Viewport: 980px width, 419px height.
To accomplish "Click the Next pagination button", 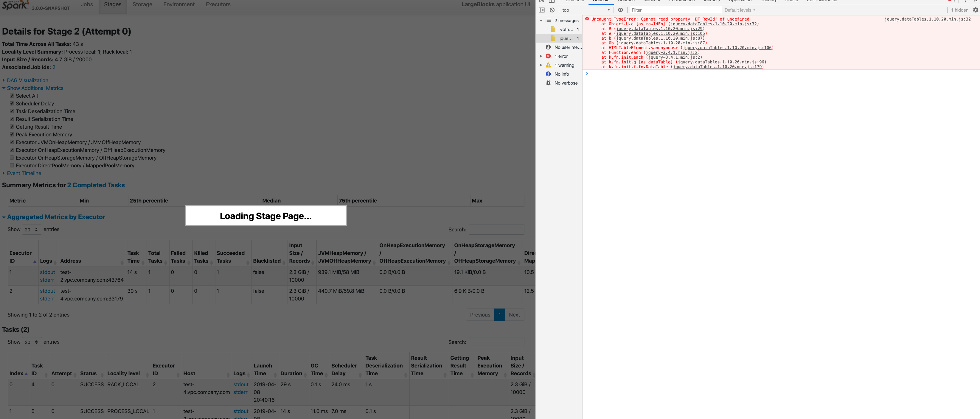I will coord(514,315).
